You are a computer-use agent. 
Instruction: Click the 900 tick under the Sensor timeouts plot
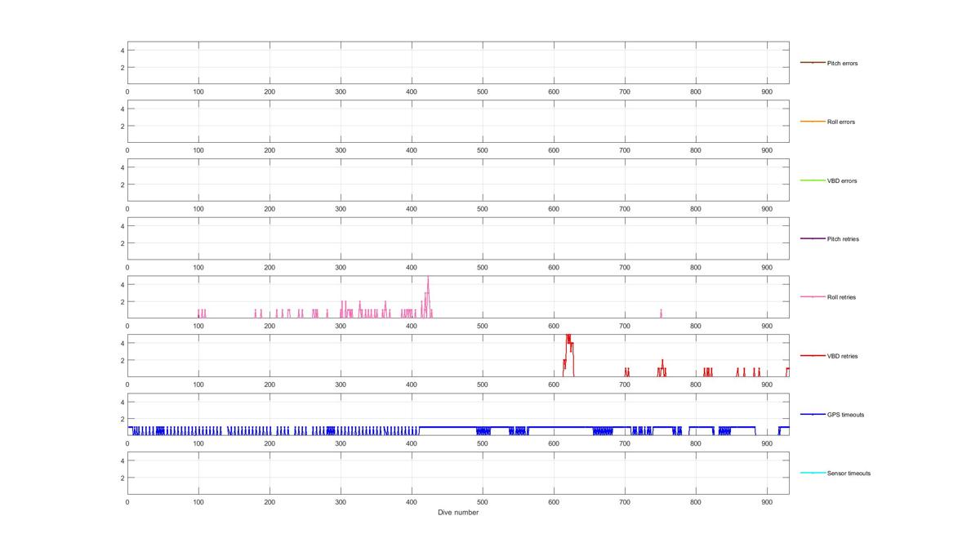coord(767,502)
